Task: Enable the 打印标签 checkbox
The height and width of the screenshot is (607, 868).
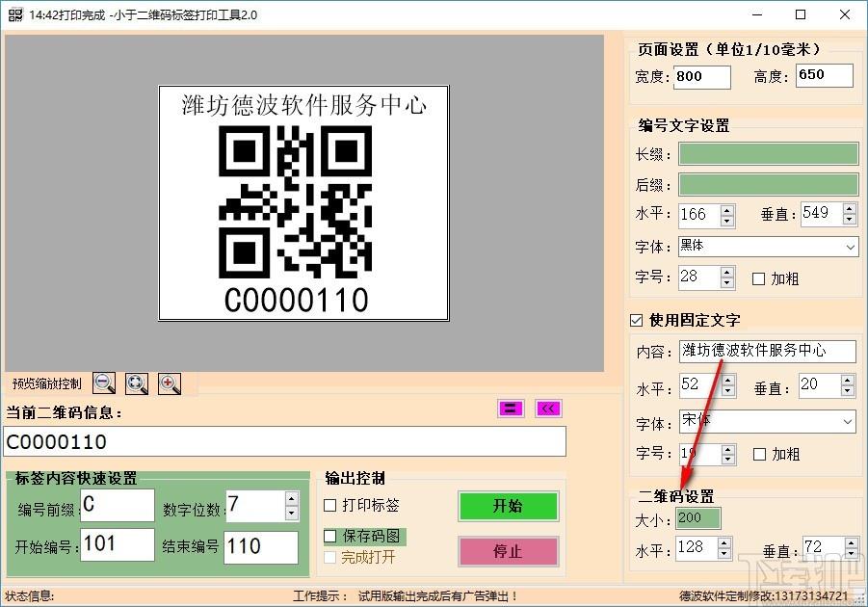Action: pyautogui.click(x=330, y=506)
